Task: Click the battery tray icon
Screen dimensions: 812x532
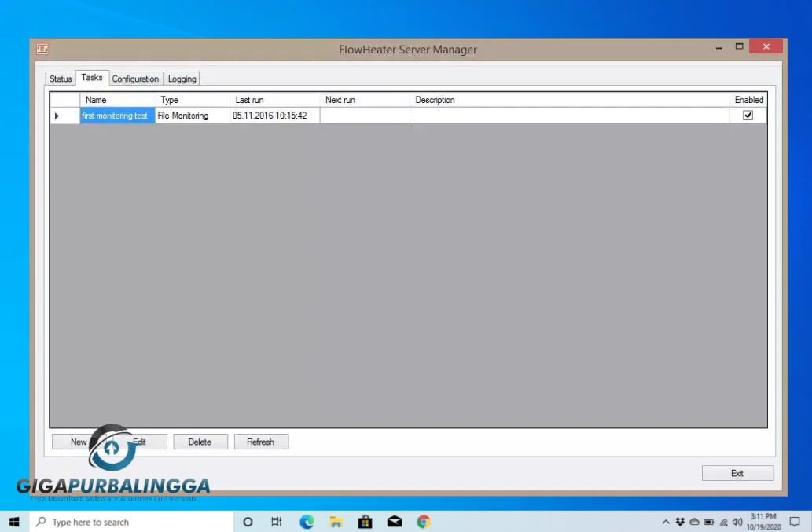Action: [x=709, y=522]
